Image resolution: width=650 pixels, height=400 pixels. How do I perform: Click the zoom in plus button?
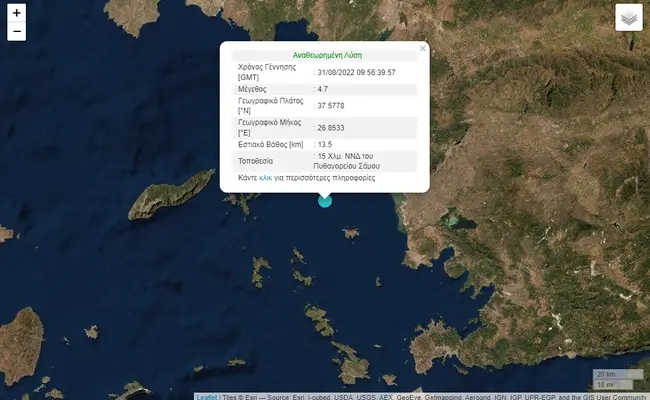16,14
